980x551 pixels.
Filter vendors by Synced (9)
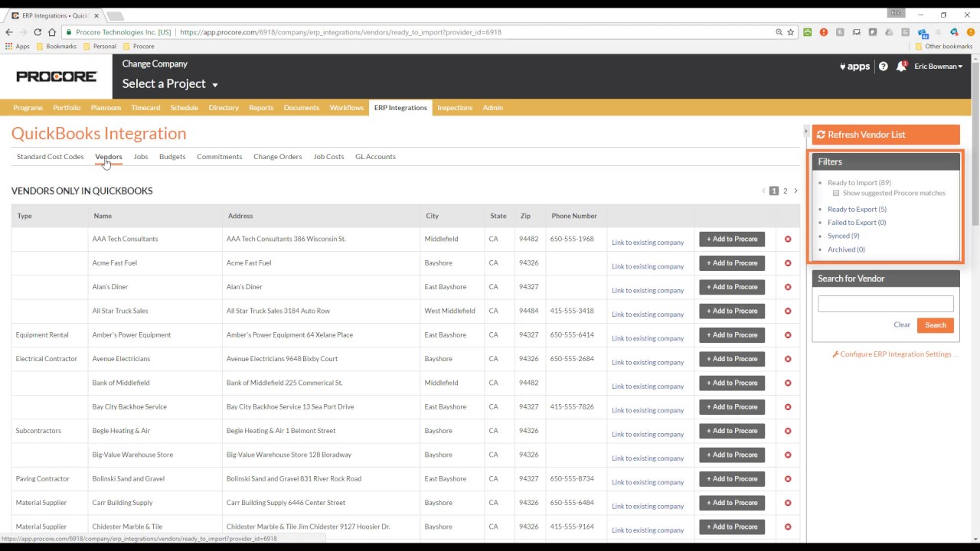[x=844, y=236]
